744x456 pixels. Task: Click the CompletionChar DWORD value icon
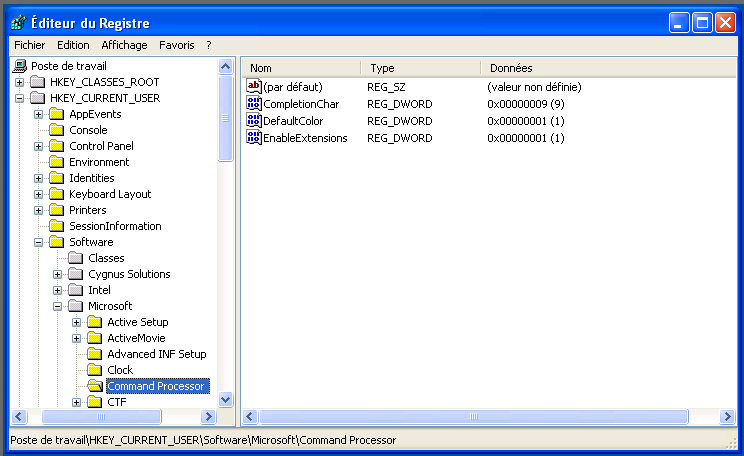[254, 104]
